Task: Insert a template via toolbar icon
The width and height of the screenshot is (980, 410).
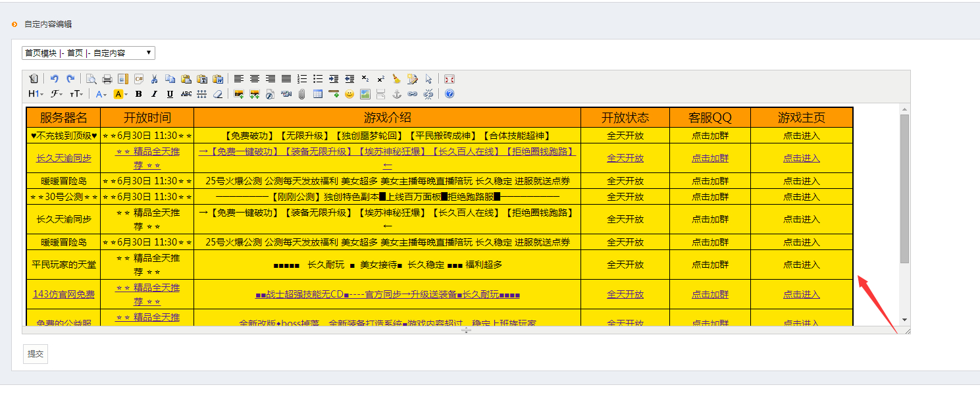Action: point(123,78)
